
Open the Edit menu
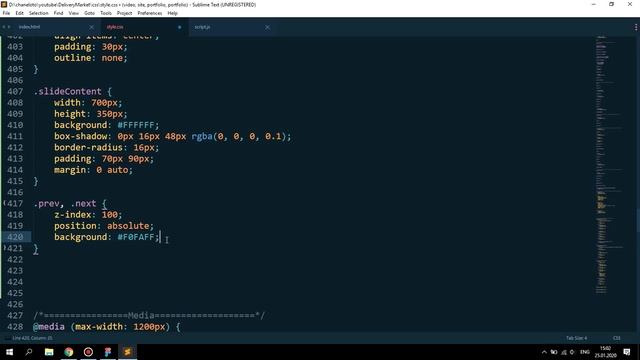coord(19,13)
